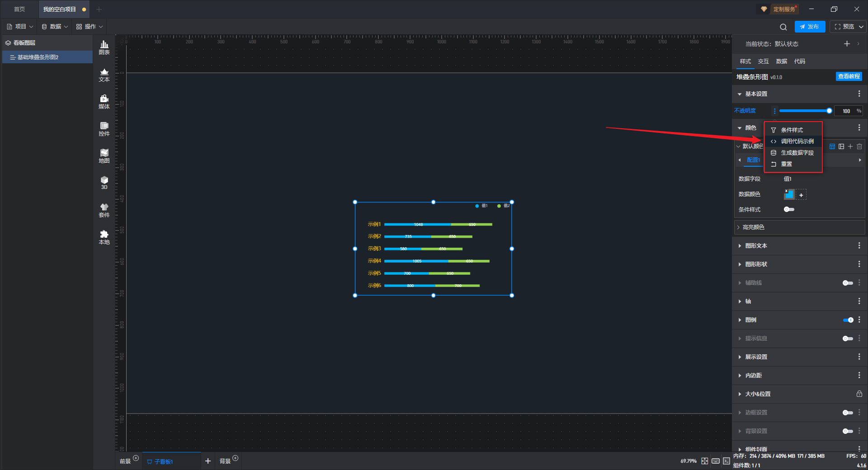Enable the 提示信息 tooltip toggle
The image size is (868, 470).
pos(848,338)
